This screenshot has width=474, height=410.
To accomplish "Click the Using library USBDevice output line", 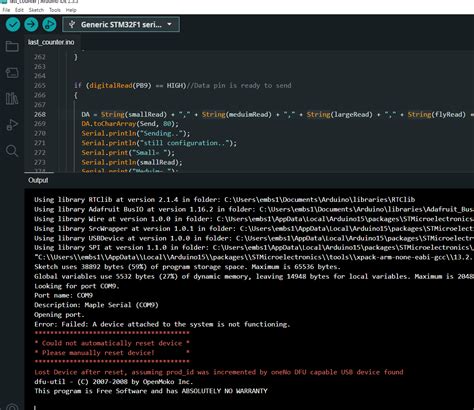I will click(x=254, y=238).
